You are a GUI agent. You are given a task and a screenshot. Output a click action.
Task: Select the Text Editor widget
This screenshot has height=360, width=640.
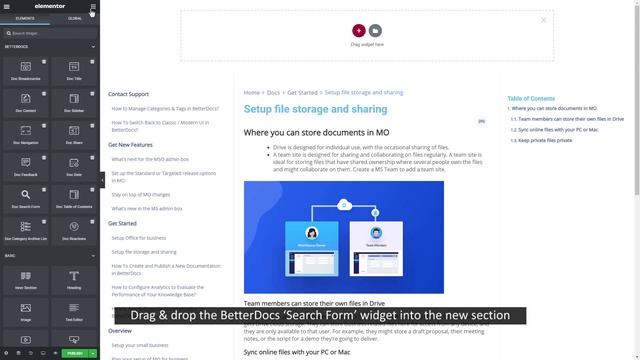pyautogui.click(x=74, y=312)
